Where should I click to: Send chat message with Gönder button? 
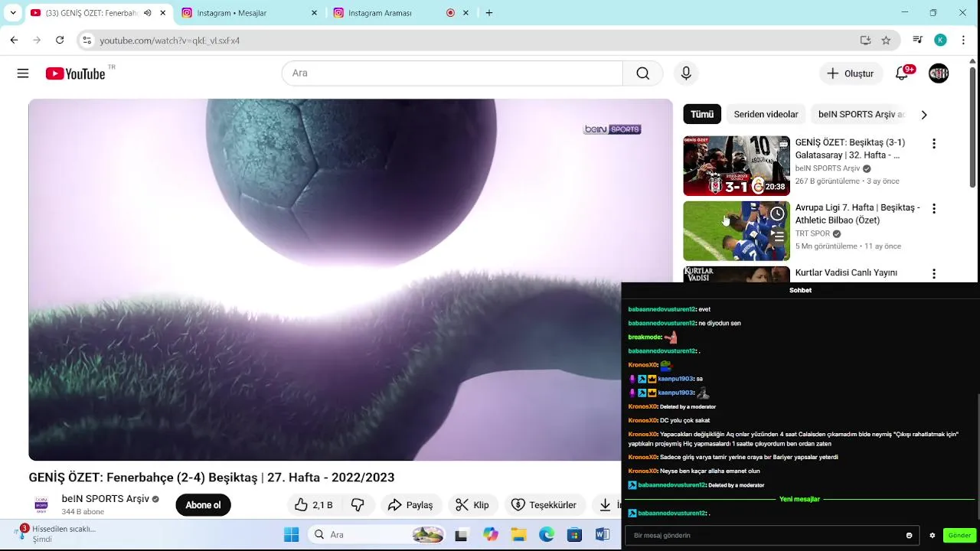(959, 536)
